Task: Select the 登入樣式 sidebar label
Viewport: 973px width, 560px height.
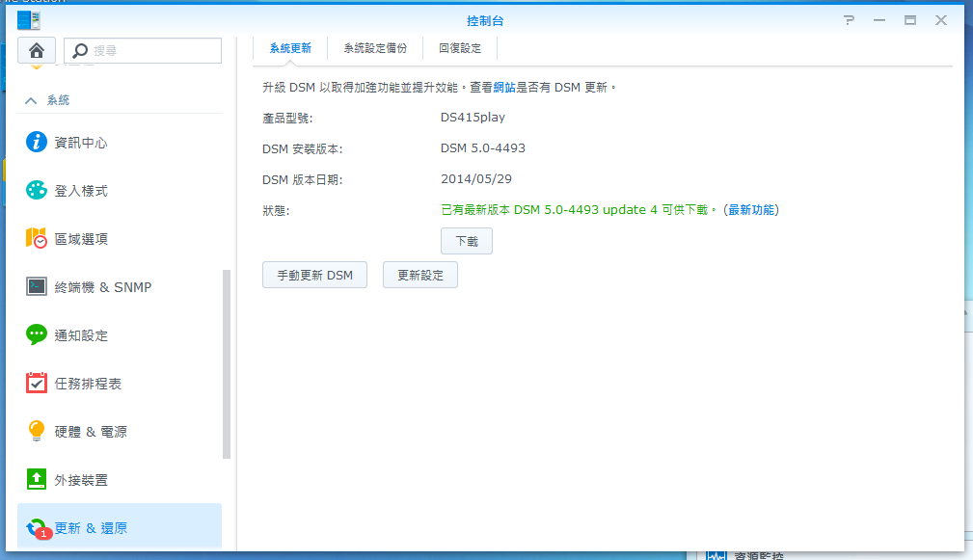Action: 81,191
